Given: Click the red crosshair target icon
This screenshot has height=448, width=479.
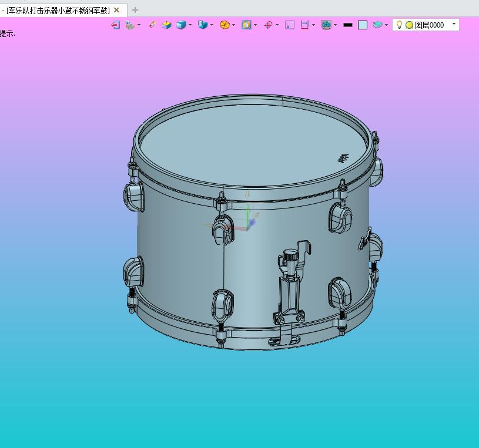Looking at the screenshot, I should [x=268, y=25].
